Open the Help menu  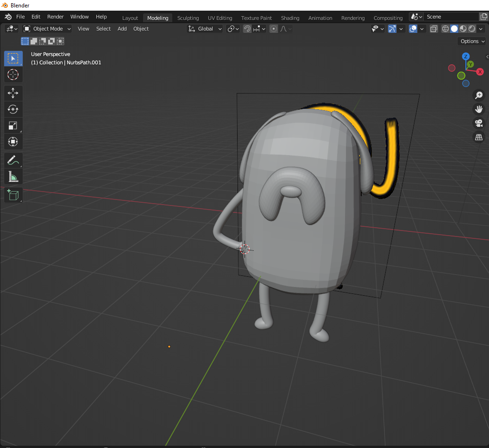[x=101, y=17]
